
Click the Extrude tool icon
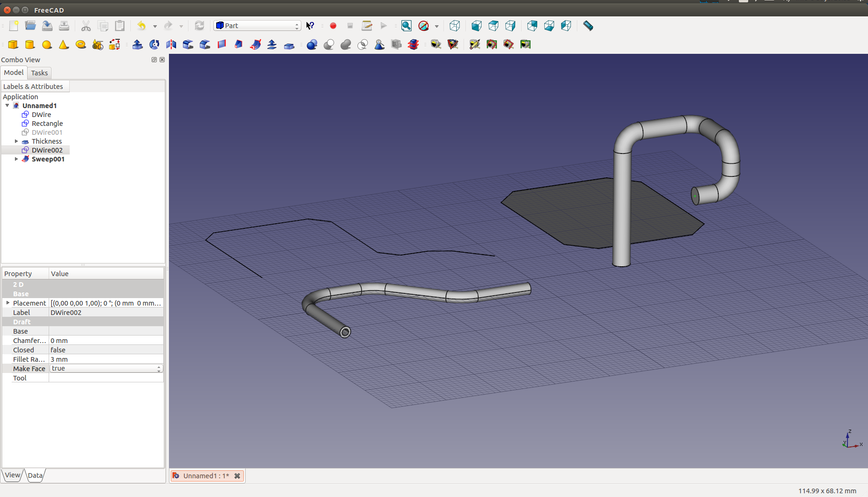(138, 44)
